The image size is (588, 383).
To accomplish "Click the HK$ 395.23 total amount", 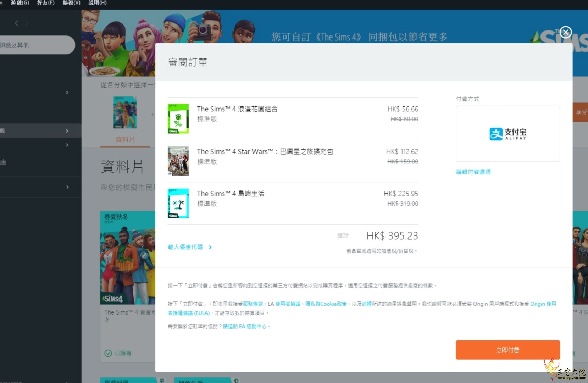I will coord(392,236).
